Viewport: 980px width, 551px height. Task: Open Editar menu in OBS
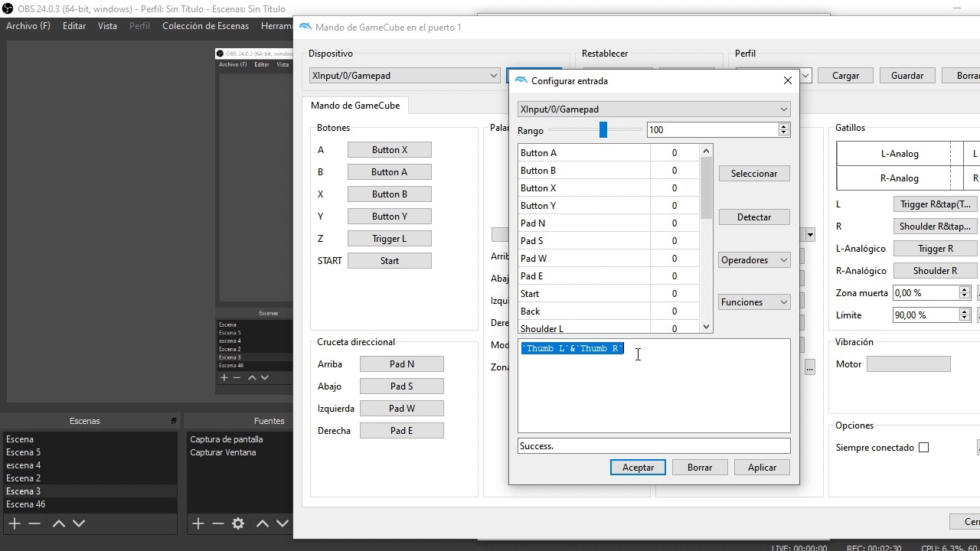(x=74, y=26)
